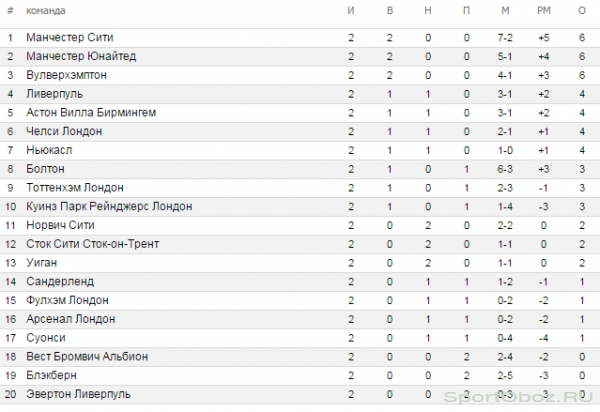Sort table by the В column header
The height and width of the screenshot is (412, 600).
390,11
